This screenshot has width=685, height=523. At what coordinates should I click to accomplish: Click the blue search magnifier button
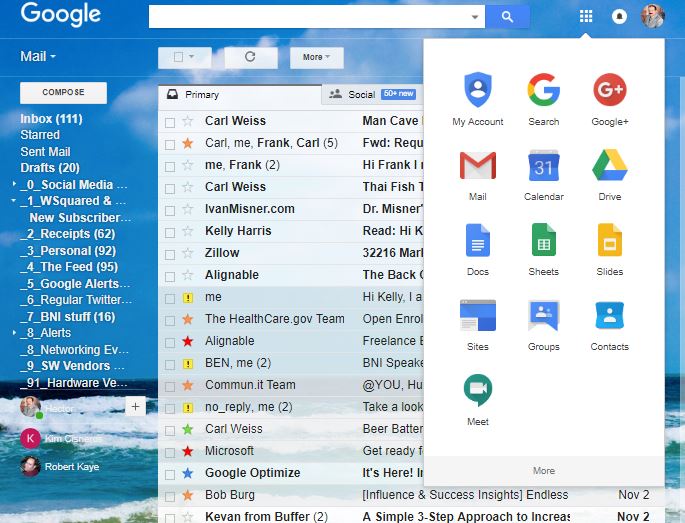507,17
